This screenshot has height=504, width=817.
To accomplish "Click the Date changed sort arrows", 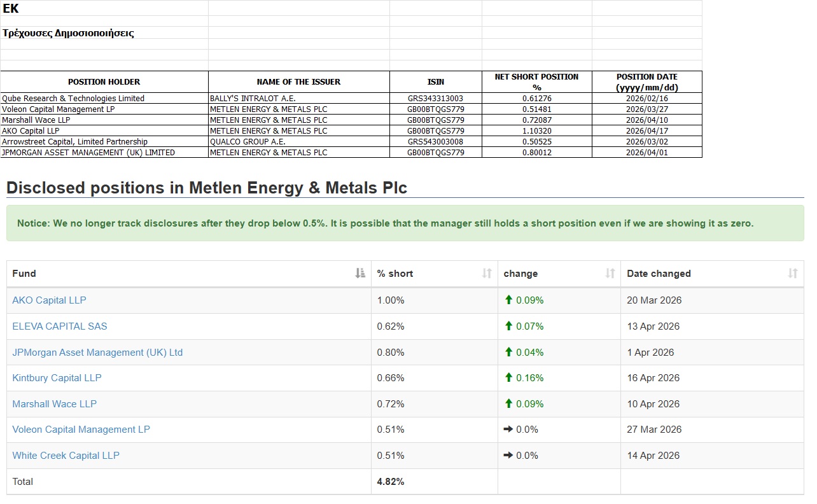I will [792, 274].
